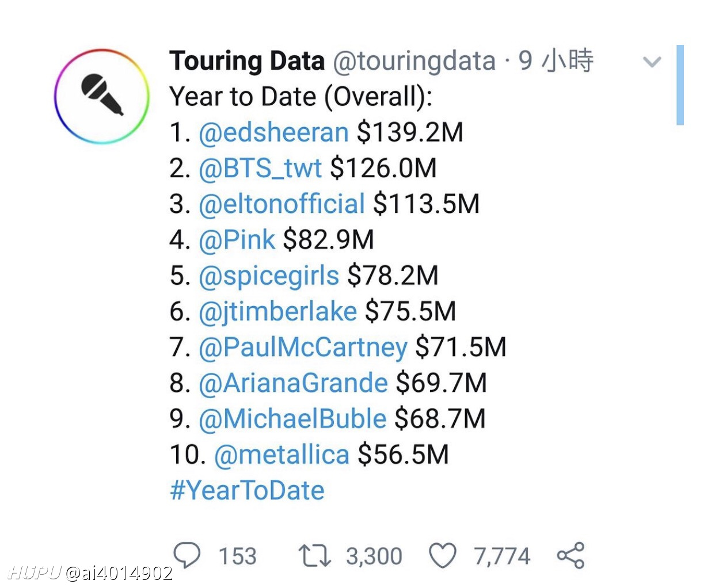Open the @BTS_twt mention
This screenshot has width=715, height=588.
260,168
